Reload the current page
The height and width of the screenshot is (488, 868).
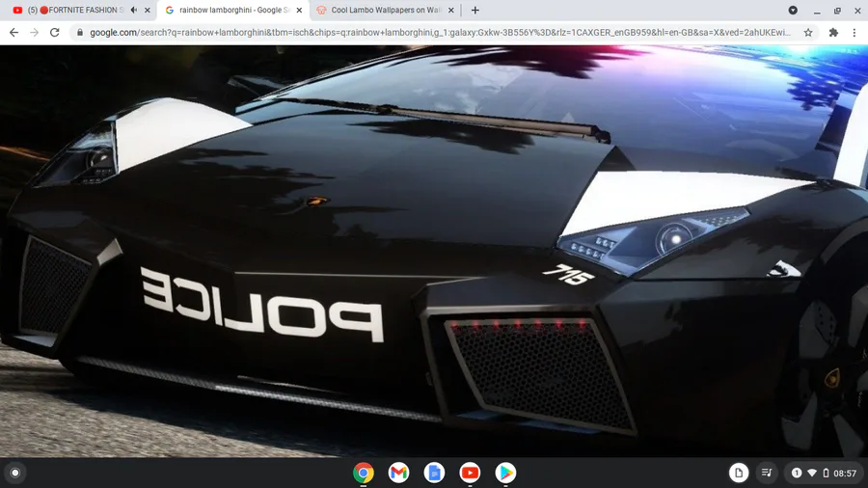click(x=54, y=33)
